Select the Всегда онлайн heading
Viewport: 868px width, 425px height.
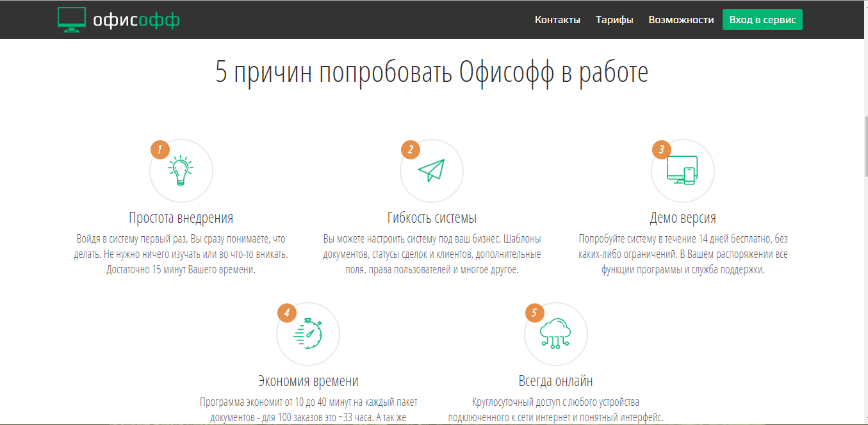[x=555, y=380]
